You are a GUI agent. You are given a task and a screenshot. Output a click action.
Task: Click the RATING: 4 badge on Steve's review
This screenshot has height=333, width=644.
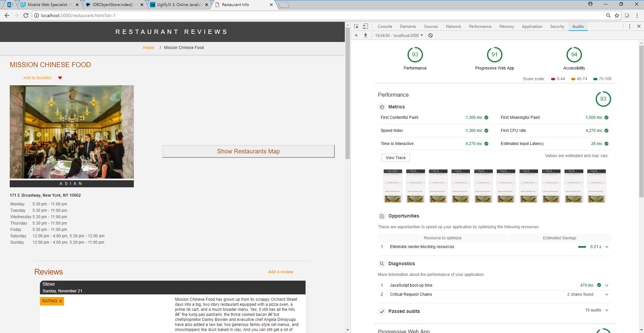coord(52,301)
